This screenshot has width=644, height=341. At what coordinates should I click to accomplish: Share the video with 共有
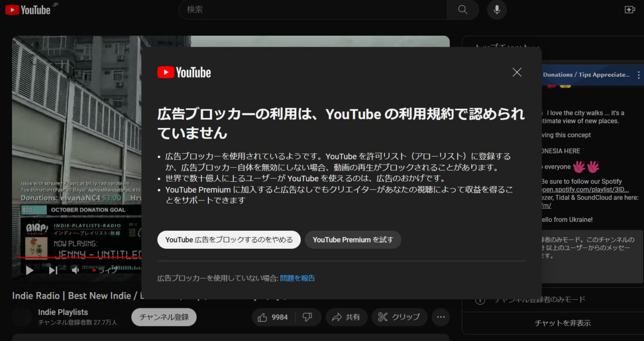[346, 317]
